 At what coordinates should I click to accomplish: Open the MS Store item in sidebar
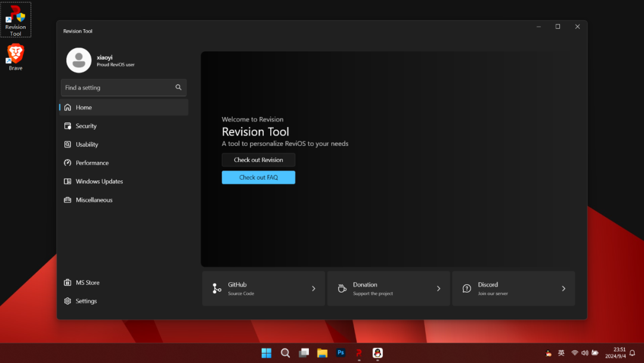click(x=87, y=282)
